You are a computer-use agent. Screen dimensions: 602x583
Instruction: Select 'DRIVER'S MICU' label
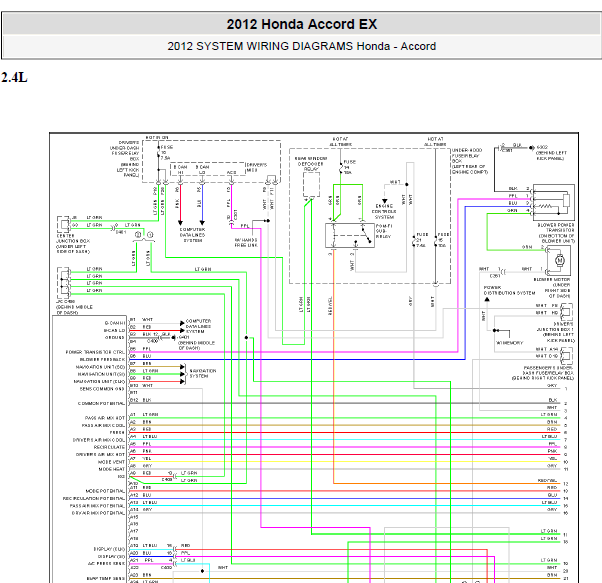256,167
